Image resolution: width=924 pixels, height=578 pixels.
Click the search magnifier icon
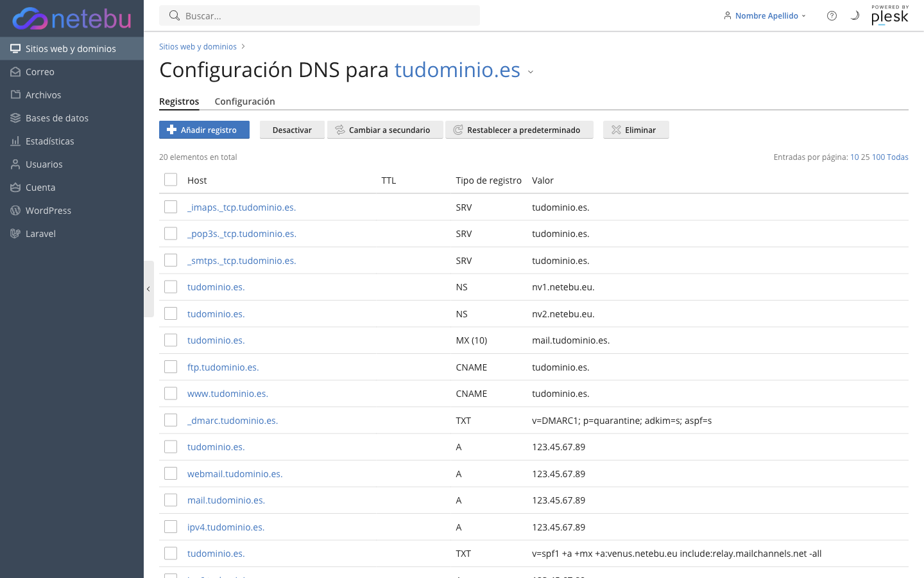click(x=174, y=15)
